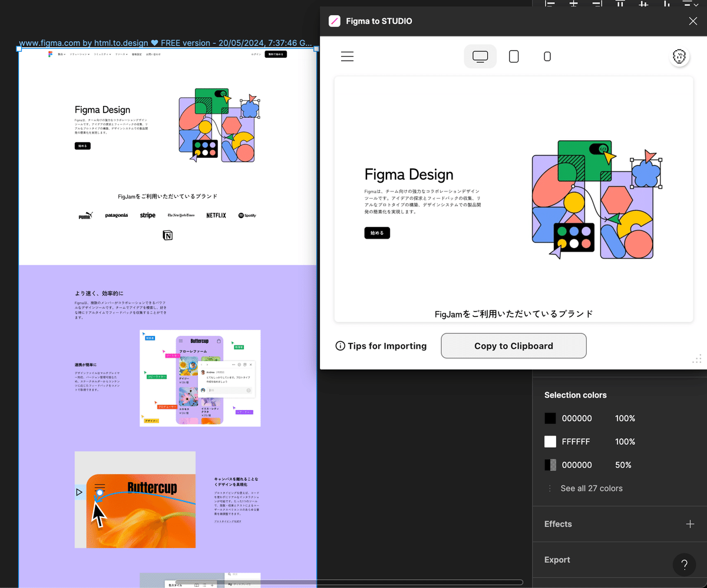Click the black signup button in canvas header

click(276, 54)
